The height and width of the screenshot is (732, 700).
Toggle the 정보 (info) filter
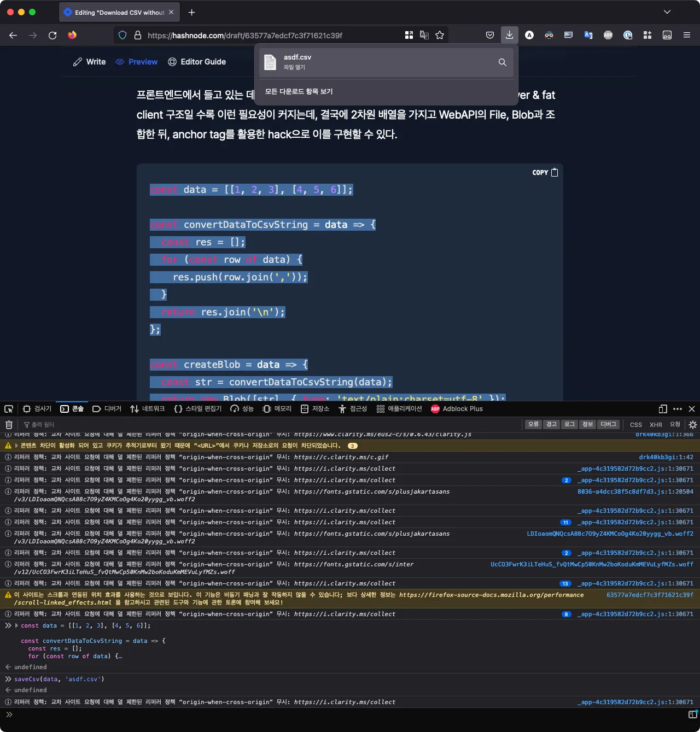[587, 424]
